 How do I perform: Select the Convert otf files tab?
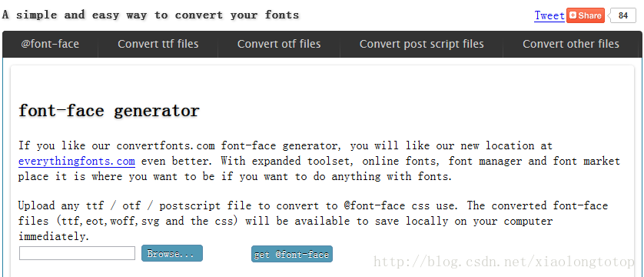[279, 44]
